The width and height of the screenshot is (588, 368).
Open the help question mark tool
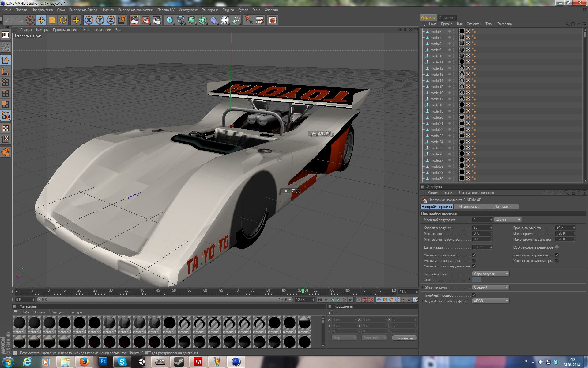[x=248, y=20]
